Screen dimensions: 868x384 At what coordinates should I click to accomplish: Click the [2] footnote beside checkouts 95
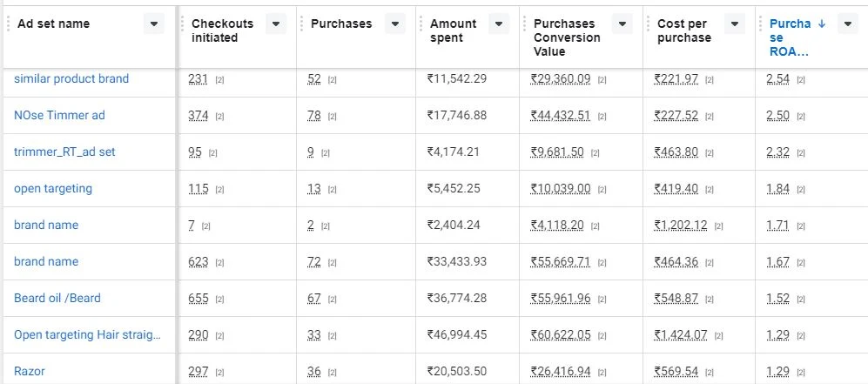[x=212, y=153]
